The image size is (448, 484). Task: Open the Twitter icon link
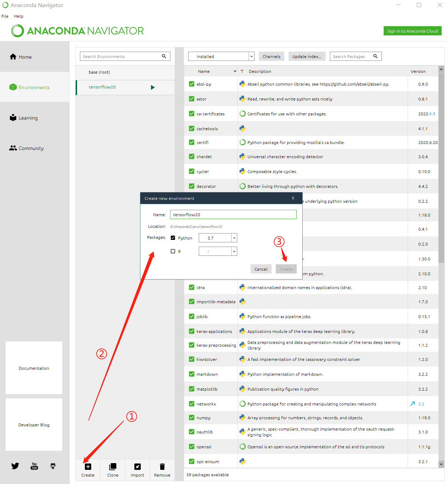(x=15, y=466)
